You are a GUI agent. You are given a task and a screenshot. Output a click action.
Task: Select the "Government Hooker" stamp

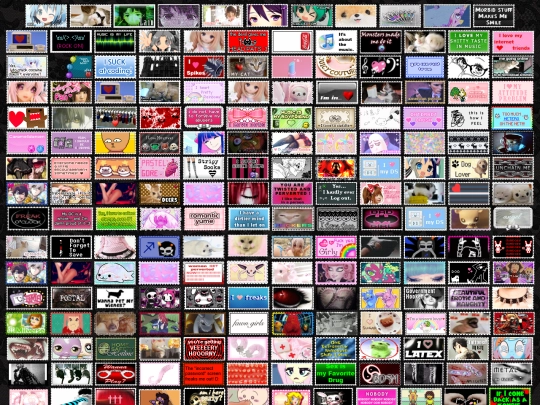(x=425, y=298)
